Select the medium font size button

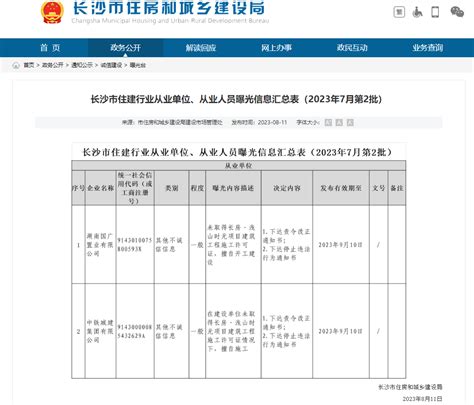[x=339, y=122]
